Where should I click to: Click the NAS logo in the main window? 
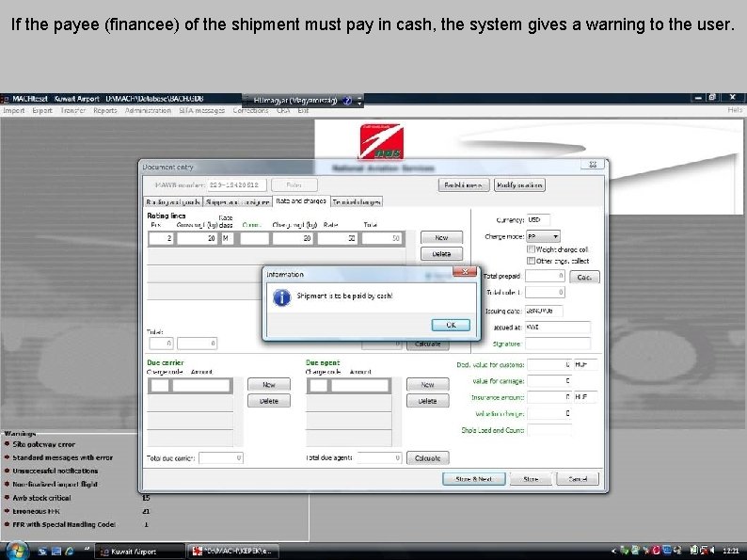[x=381, y=141]
